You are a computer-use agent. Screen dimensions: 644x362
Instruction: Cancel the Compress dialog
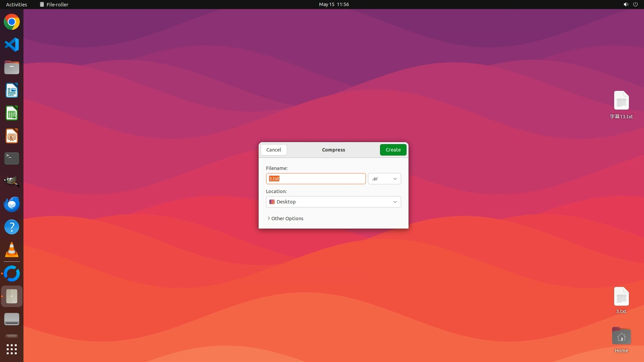pos(273,150)
